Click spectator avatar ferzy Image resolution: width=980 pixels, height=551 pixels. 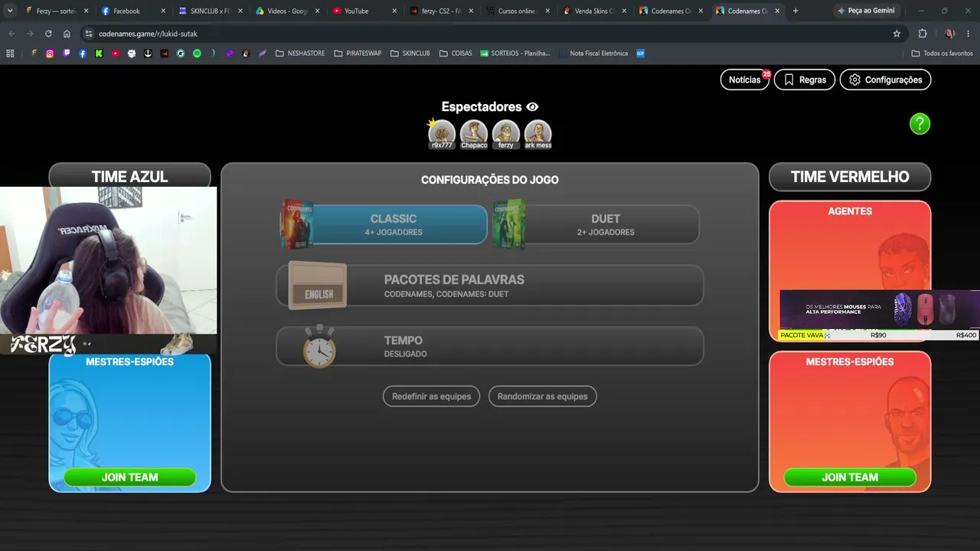[x=506, y=134]
